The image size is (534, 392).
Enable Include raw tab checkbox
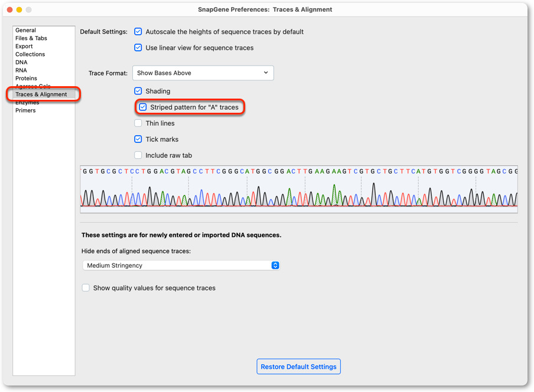click(138, 155)
